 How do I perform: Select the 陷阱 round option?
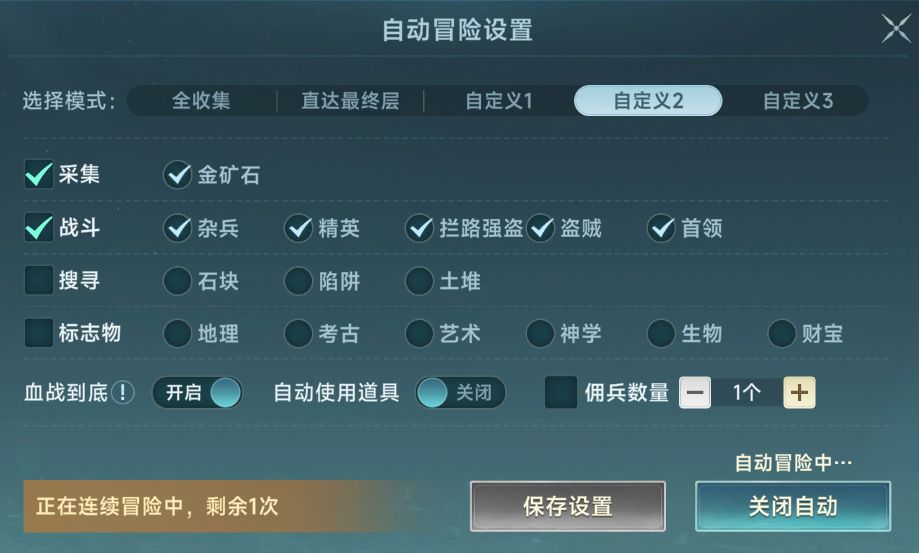point(298,282)
